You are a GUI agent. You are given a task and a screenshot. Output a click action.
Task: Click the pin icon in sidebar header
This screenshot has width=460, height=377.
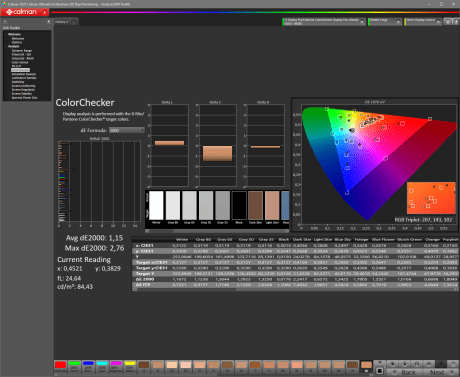click(x=48, y=22)
